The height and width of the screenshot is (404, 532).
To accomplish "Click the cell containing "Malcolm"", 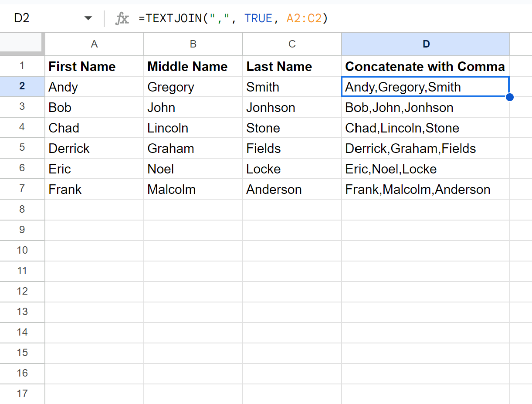I will pyautogui.click(x=193, y=189).
